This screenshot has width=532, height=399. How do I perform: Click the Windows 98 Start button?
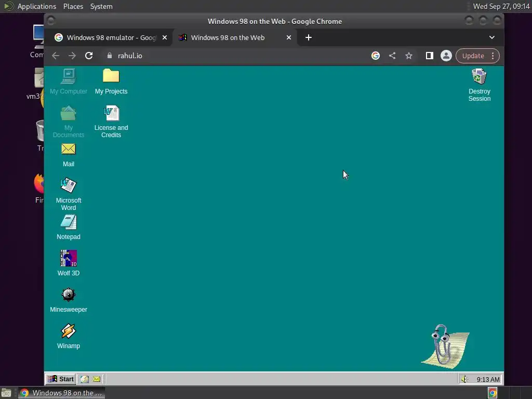pos(60,379)
